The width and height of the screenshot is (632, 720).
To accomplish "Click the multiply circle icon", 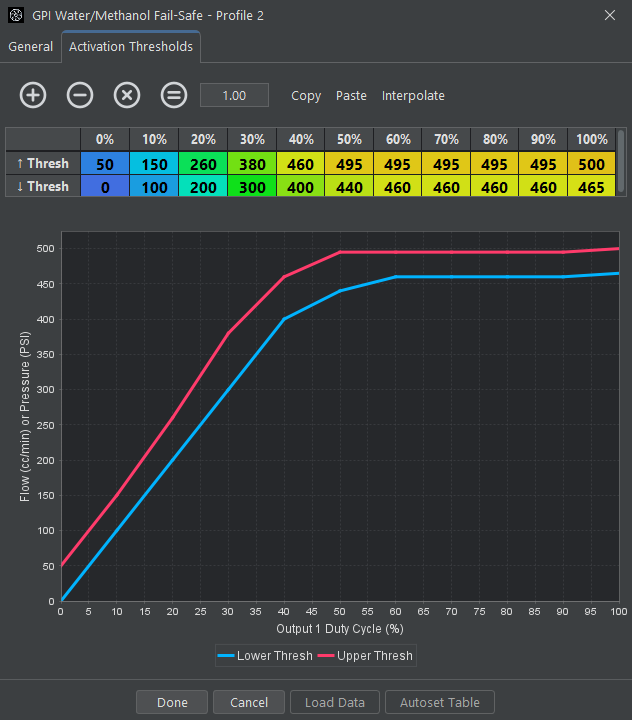I will [127, 96].
